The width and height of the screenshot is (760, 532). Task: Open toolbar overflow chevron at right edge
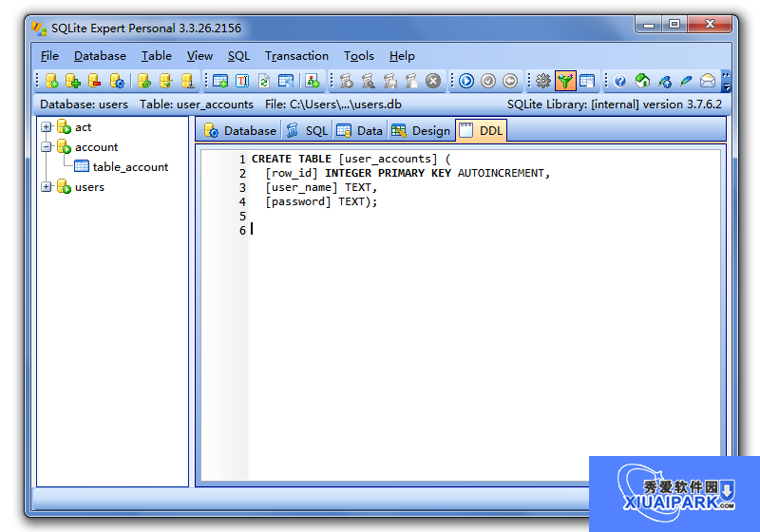pos(726,81)
